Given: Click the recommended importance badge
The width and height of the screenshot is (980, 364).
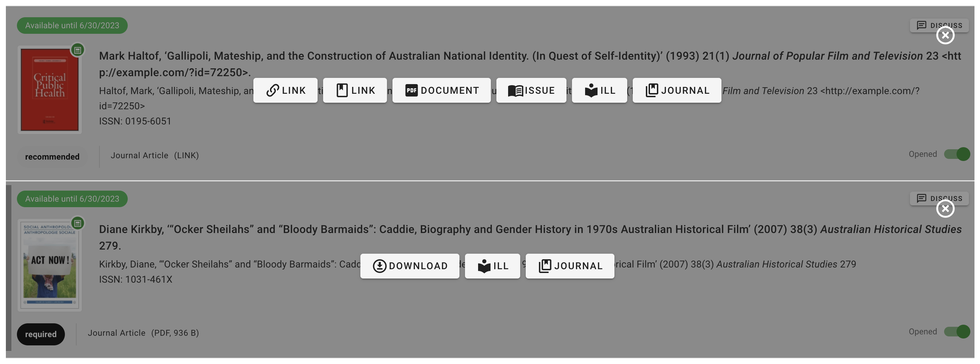Looking at the screenshot, I should pos(52,156).
